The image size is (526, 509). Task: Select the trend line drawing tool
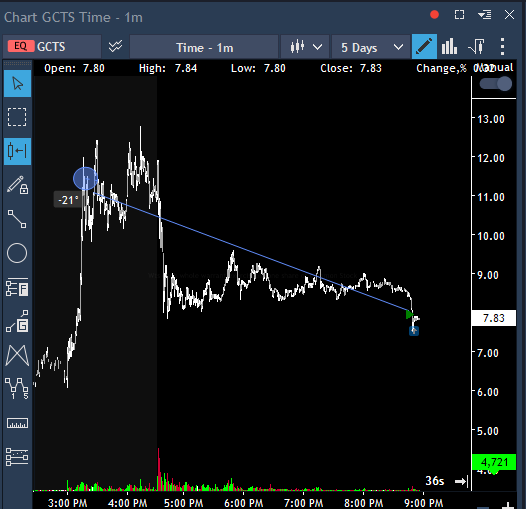pos(17,219)
